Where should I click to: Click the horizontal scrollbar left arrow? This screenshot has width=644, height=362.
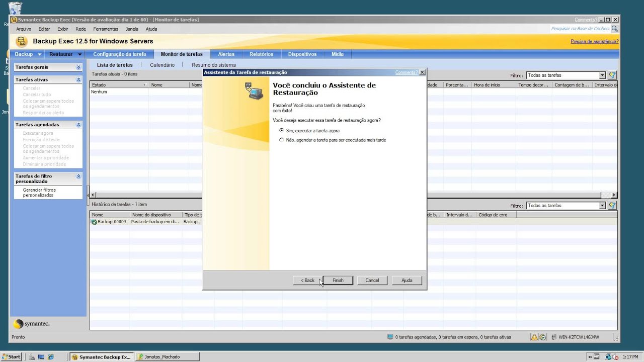point(93,195)
